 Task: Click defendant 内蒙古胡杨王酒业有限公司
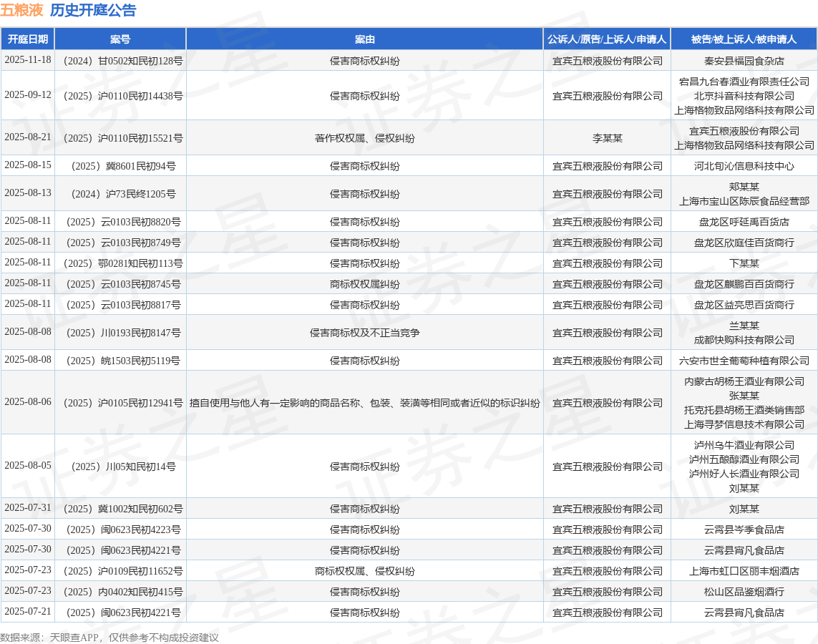[744, 381]
